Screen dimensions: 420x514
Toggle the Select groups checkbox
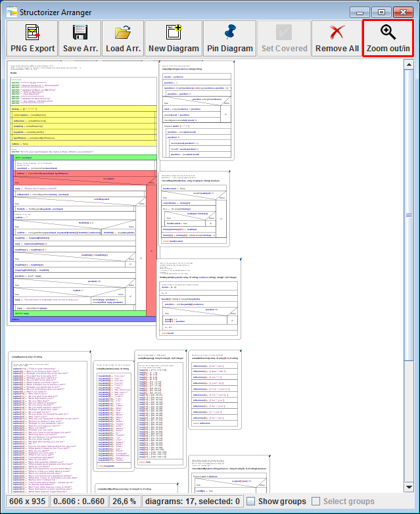[315, 502]
